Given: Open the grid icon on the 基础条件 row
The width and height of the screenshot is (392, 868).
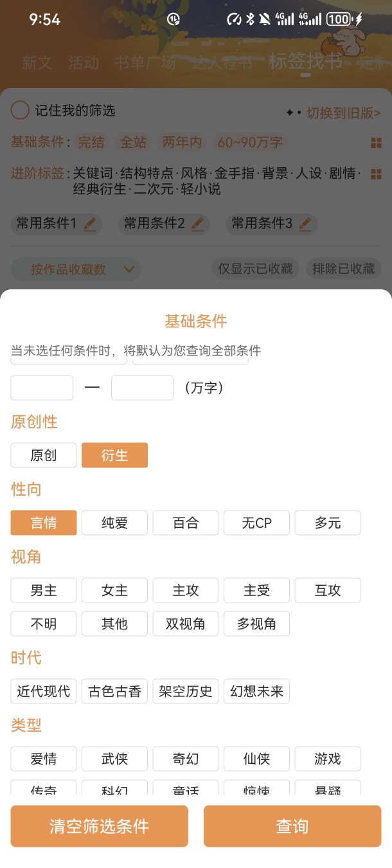Looking at the screenshot, I should (376, 143).
